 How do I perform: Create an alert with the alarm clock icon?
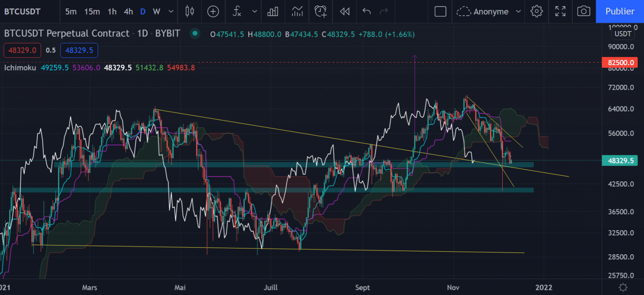321,11
